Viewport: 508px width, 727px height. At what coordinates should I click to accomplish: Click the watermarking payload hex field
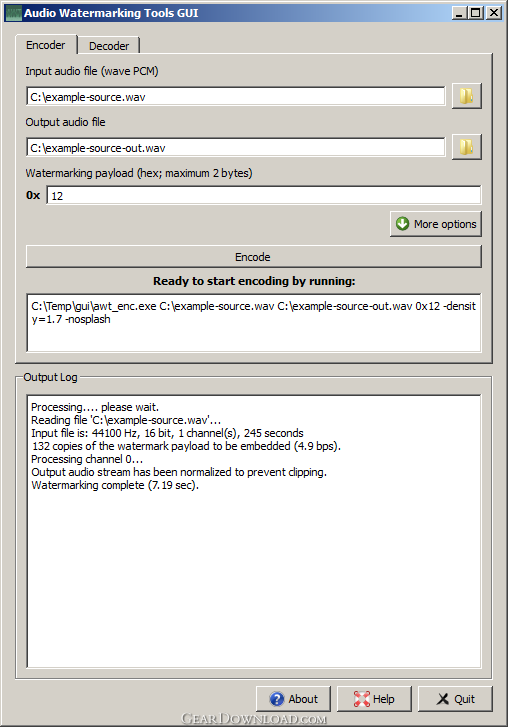(264, 195)
